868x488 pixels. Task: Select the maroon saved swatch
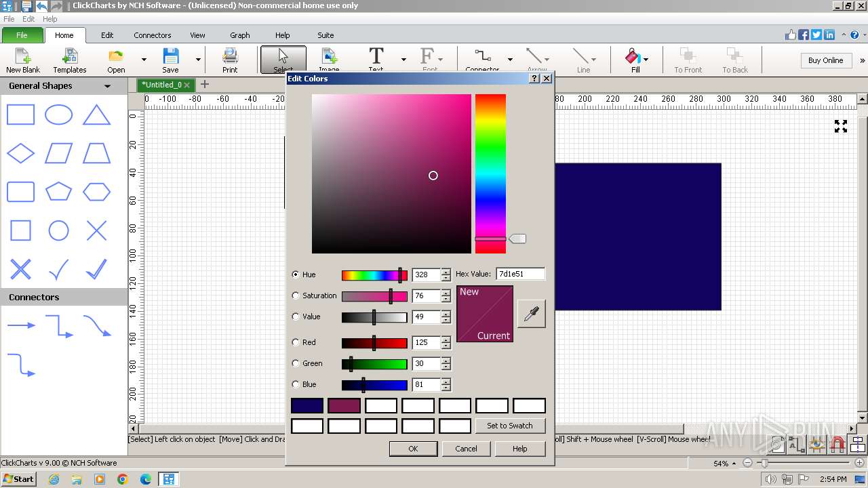(344, 406)
